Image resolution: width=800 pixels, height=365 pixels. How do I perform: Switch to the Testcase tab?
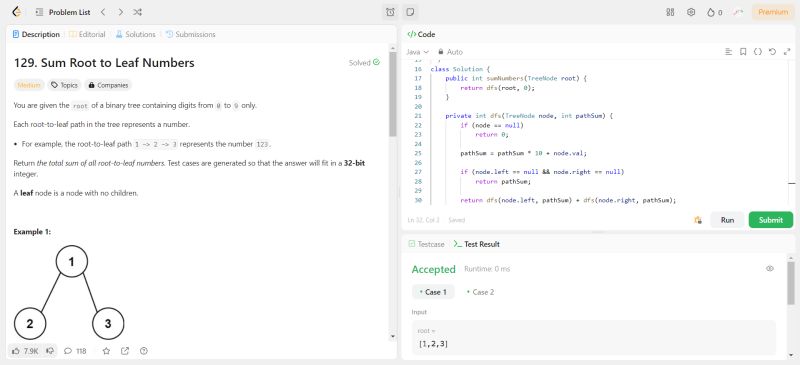coord(426,244)
